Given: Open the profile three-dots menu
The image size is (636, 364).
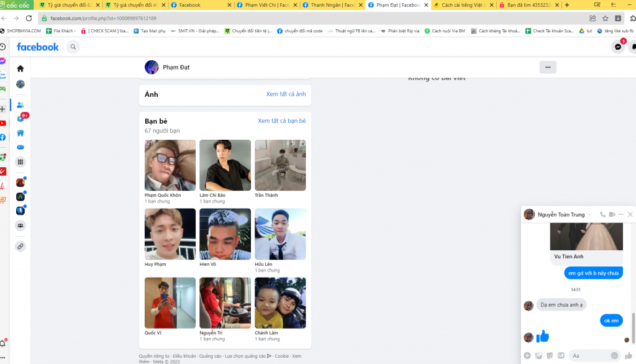Looking at the screenshot, I should [548, 67].
